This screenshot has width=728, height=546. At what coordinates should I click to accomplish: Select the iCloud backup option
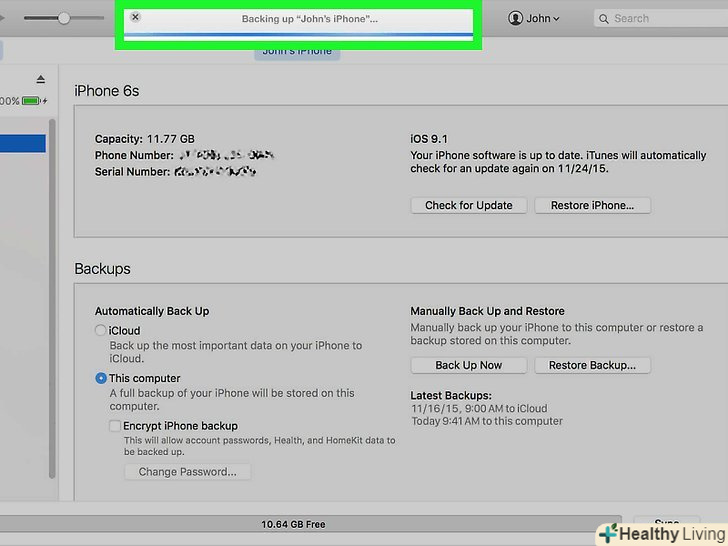tap(100, 330)
